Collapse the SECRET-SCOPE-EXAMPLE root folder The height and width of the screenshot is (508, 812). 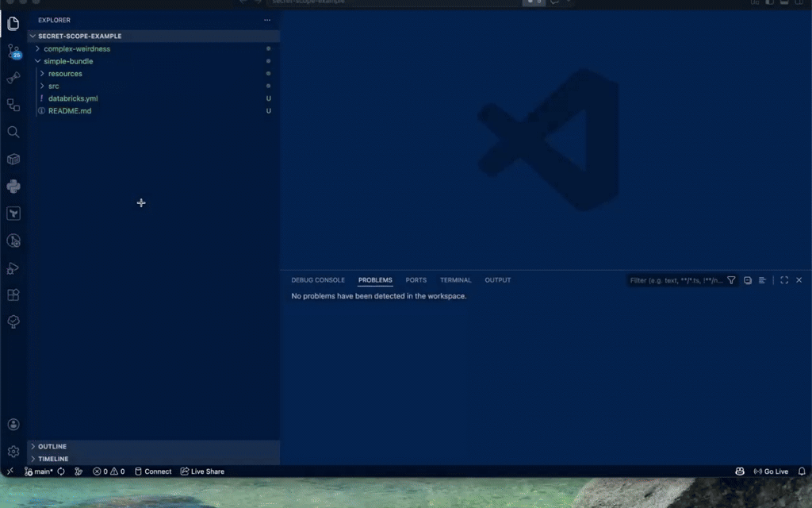(x=154, y=36)
